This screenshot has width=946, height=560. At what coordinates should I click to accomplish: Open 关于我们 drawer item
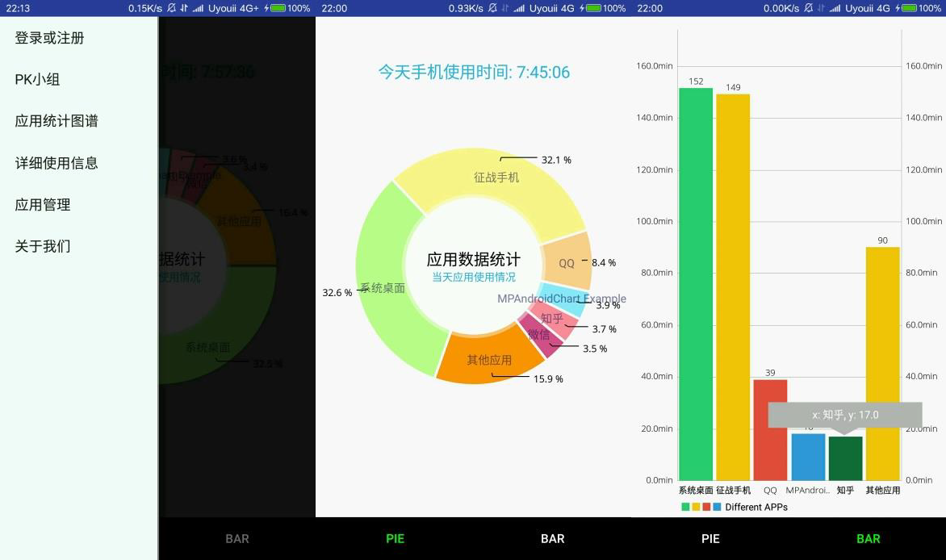tap(43, 246)
